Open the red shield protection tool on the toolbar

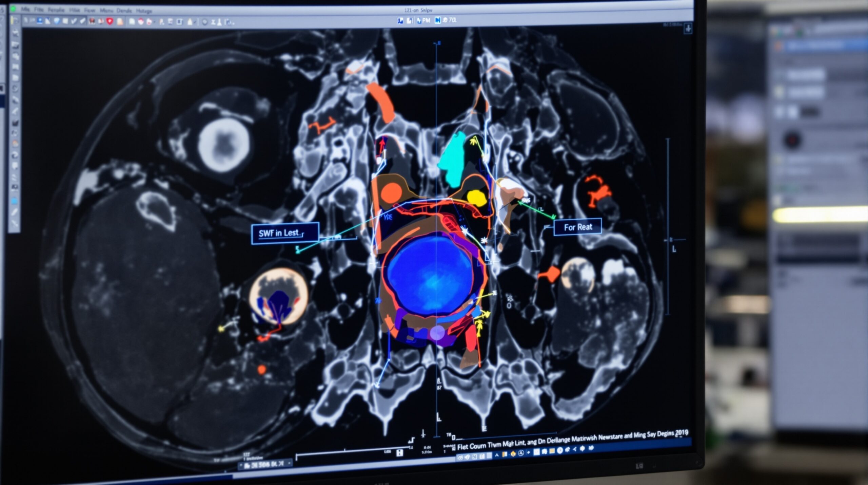[110, 22]
